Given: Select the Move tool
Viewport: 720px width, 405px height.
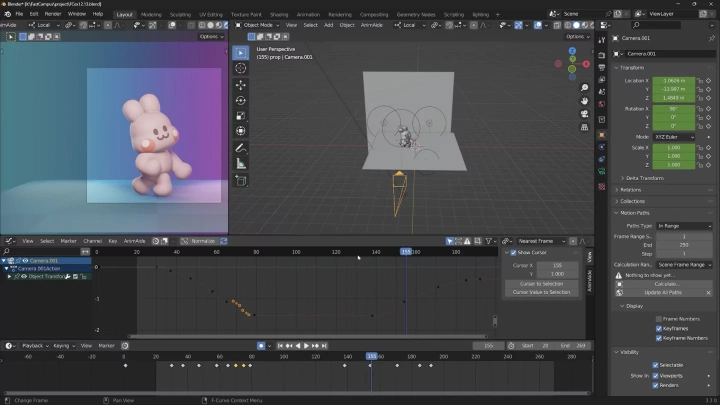Looking at the screenshot, I should pyautogui.click(x=241, y=85).
